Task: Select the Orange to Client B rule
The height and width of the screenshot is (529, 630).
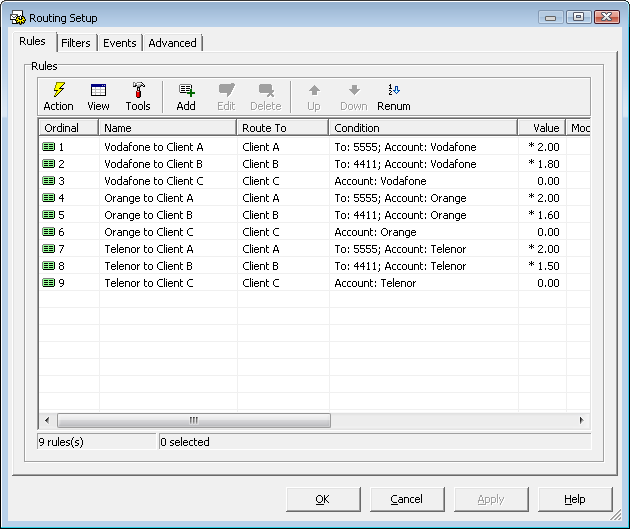Action: 148,215
